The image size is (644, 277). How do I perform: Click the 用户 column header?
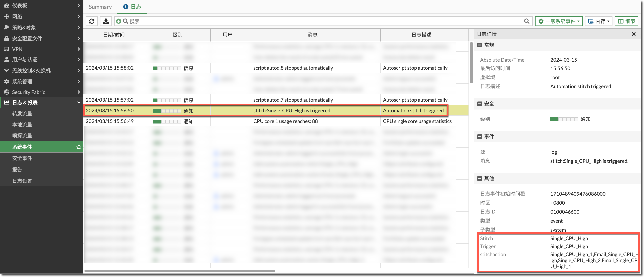(231, 35)
